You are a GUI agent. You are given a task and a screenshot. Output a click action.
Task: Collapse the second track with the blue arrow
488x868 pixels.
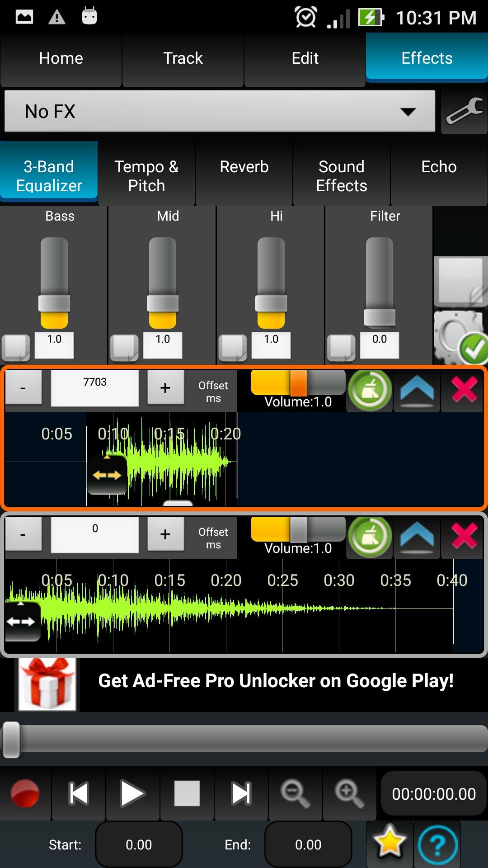[417, 537]
